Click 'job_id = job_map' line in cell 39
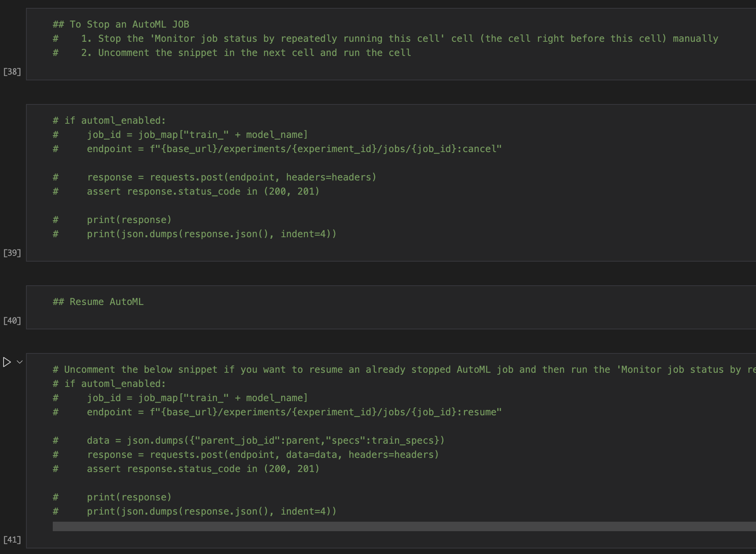 coord(180,135)
